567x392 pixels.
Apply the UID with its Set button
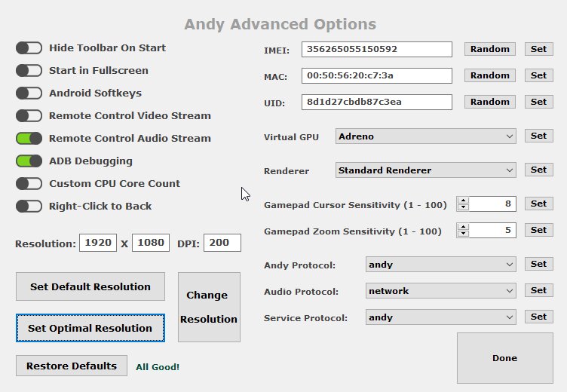(539, 102)
